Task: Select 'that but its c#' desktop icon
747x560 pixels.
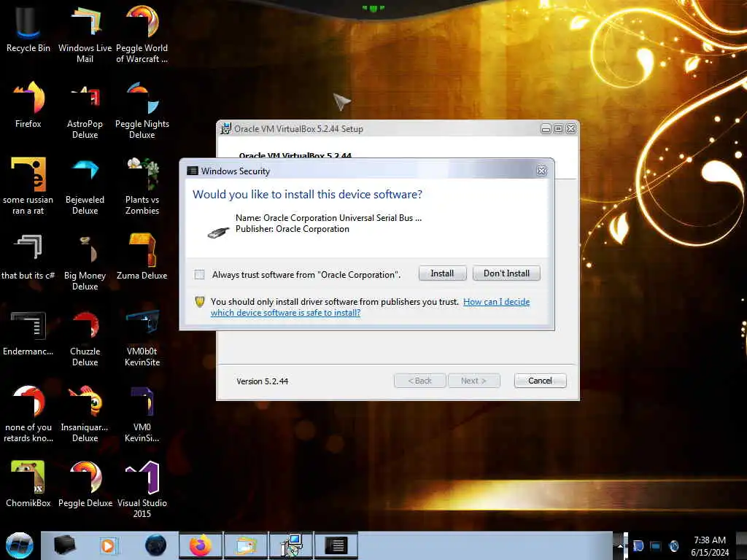Action: tap(28, 256)
